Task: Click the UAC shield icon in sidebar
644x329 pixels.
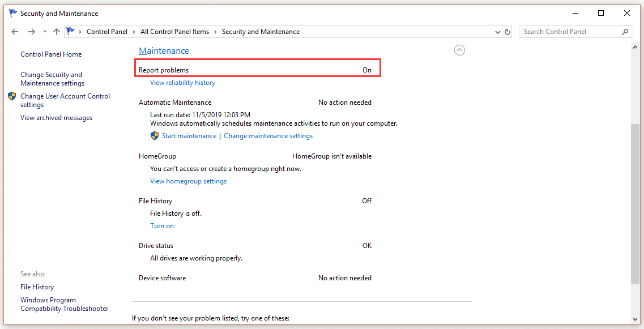Action: (x=12, y=96)
